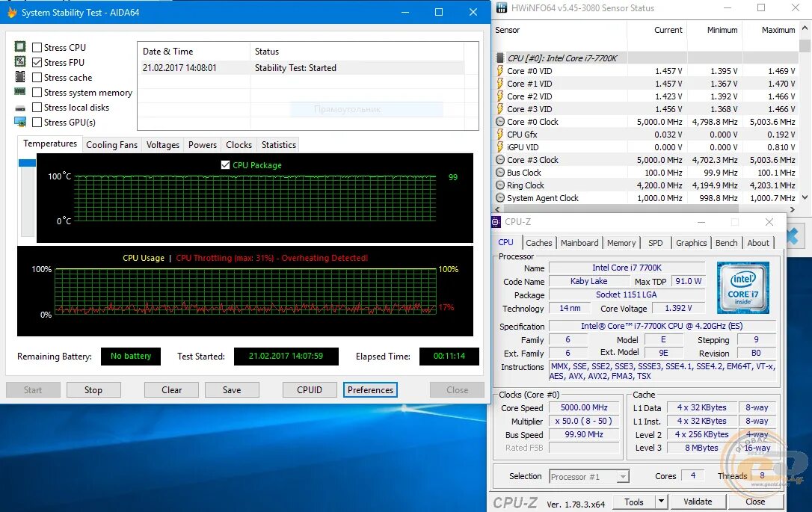The height and width of the screenshot is (512, 812).
Task: Open the Mainboard tab in CPU-Z
Action: point(579,243)
